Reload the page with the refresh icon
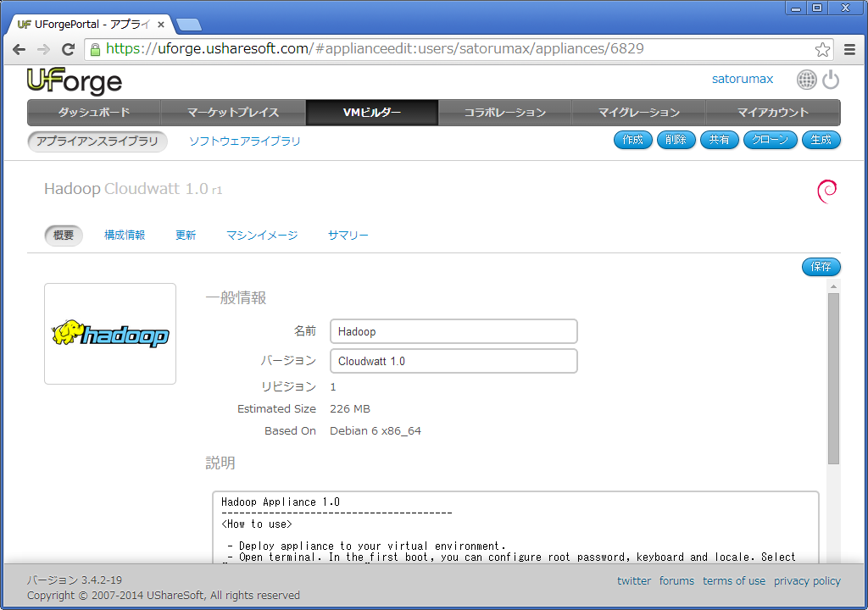868x610 pixels. point(68,49)
